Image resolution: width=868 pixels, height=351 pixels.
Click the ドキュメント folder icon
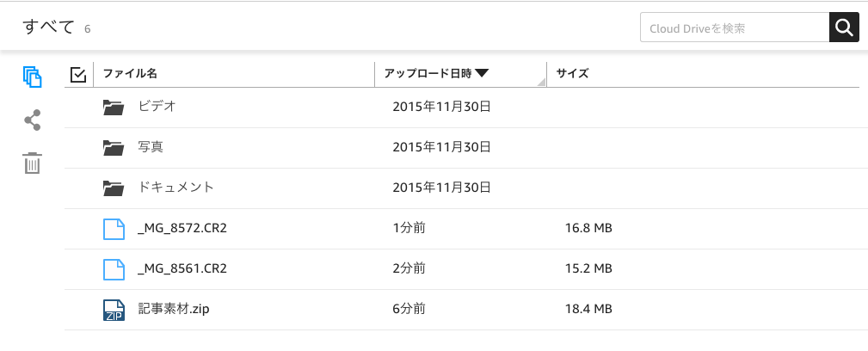click(114, 188)
